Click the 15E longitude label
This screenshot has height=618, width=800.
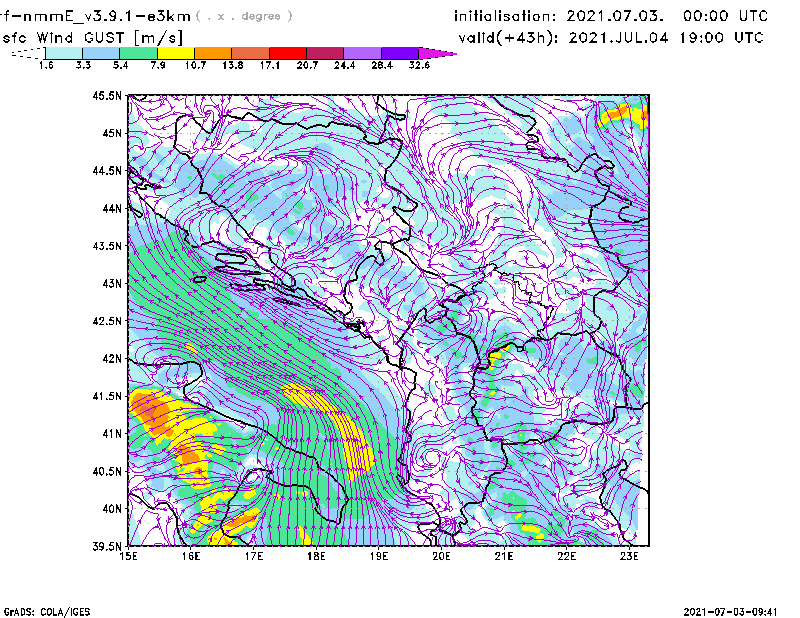coord(129,556)
